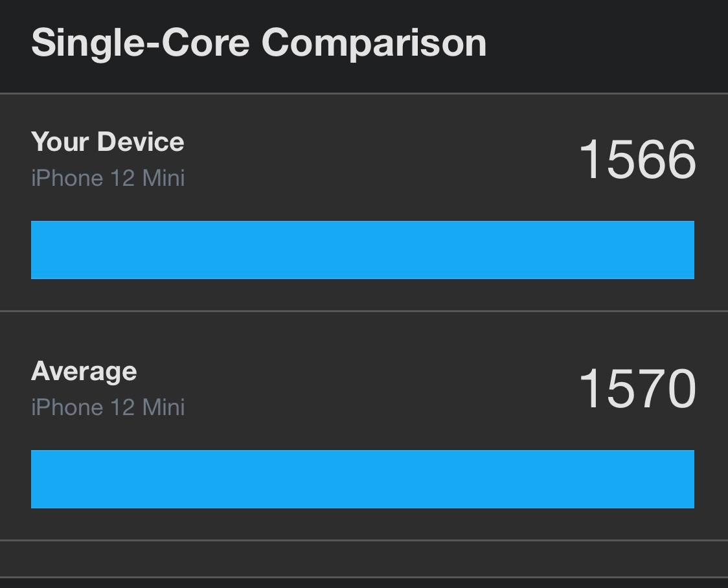
Task: Tap the word "Comparison" in the header
Action: [x=374, y=43]
